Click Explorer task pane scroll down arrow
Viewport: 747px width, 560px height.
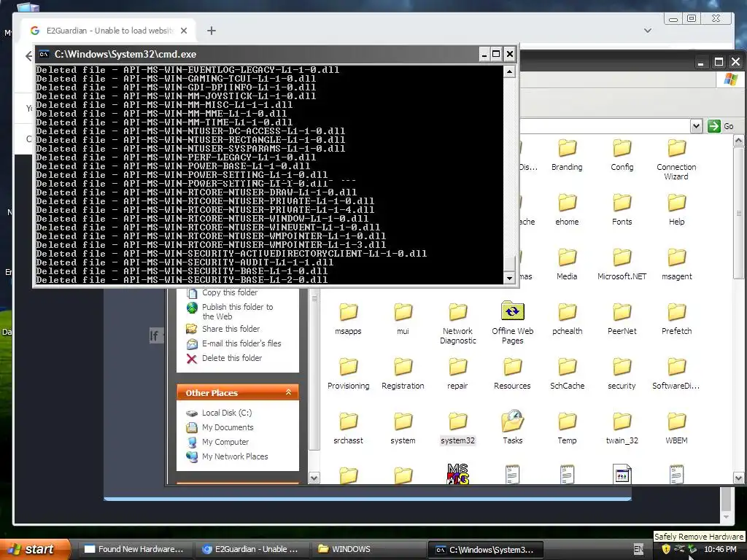(x=314, y=478)
